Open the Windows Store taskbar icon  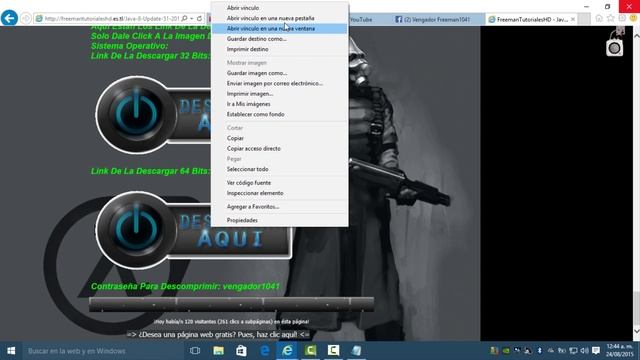click(241, 351)
